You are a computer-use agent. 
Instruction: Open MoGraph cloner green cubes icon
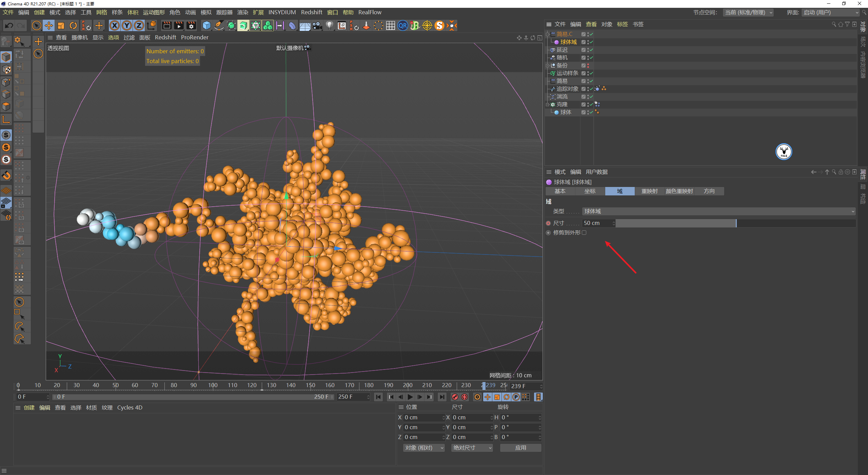click(268, 25)
